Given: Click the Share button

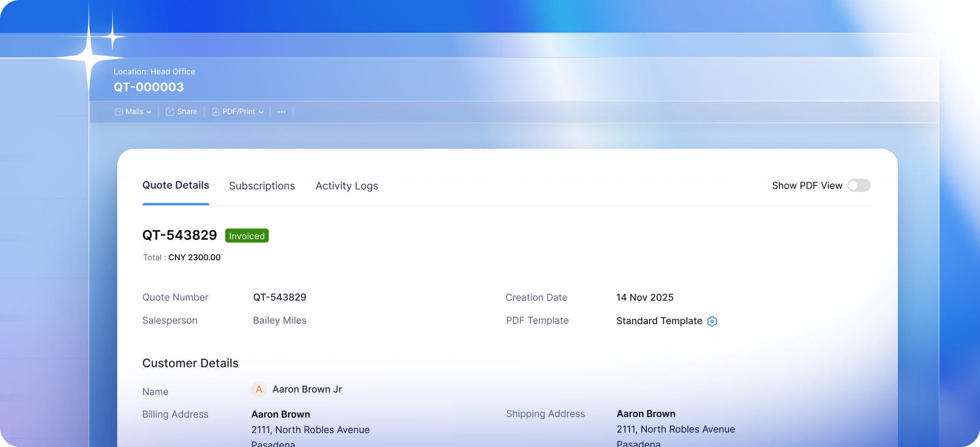Looking at the screenshot, I should tap(182, 112).
